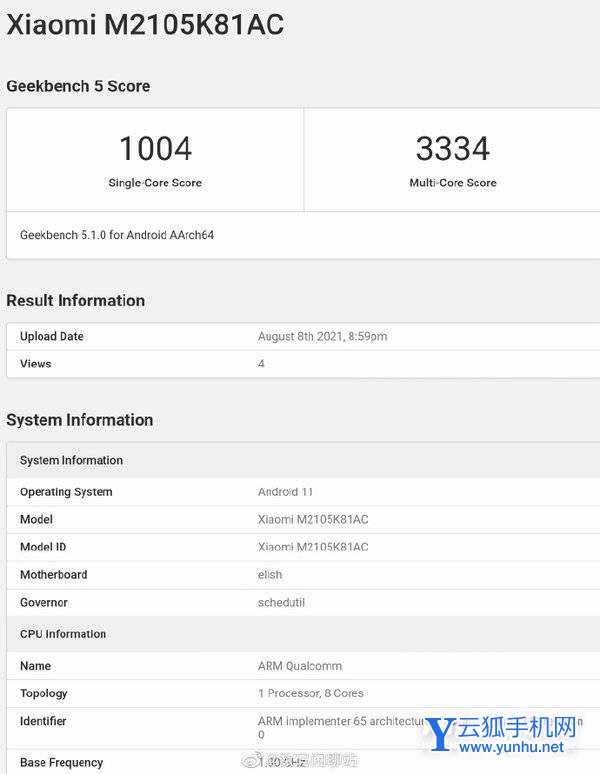Click the single-core score value 1004
Image resolution: width=600 pixels, height=774 pixels.
coord(155,149)
